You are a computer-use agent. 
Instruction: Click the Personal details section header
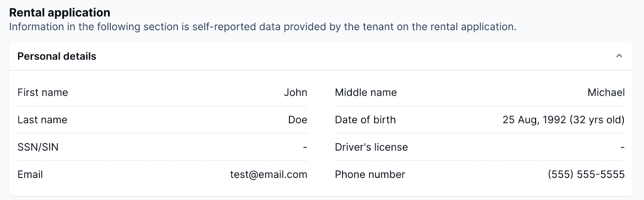point(57,56)
